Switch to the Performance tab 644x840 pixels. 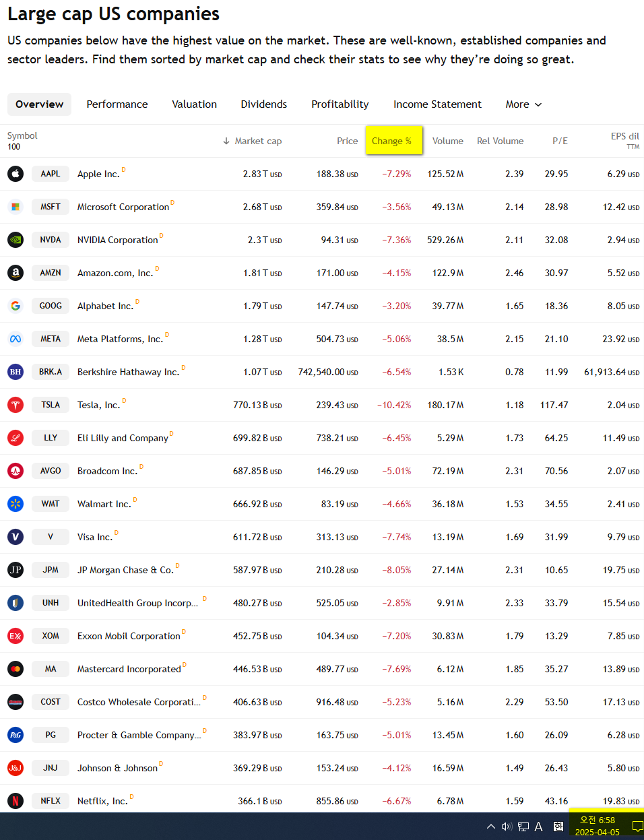(117, 104)
